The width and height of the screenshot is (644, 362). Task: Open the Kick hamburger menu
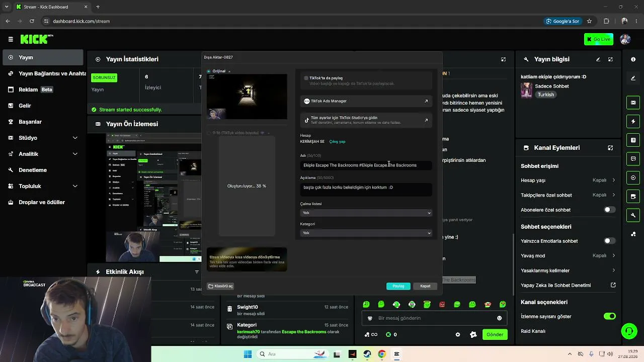point(11,39)
